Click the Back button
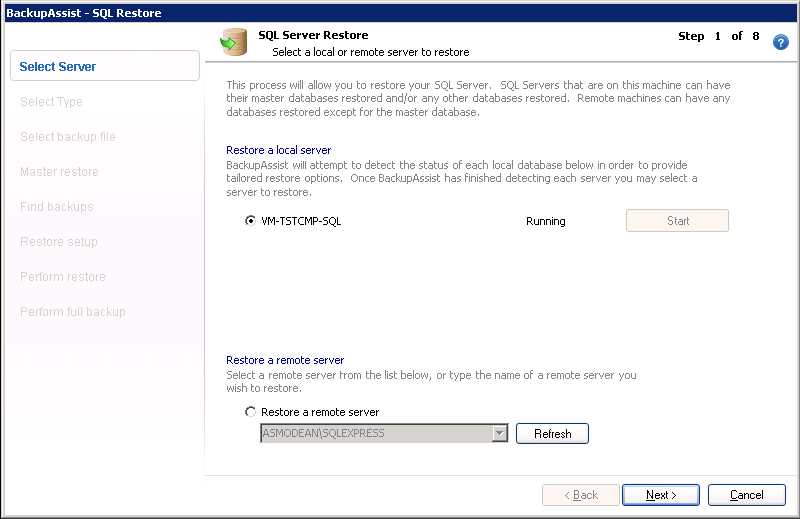 point(581,495)
